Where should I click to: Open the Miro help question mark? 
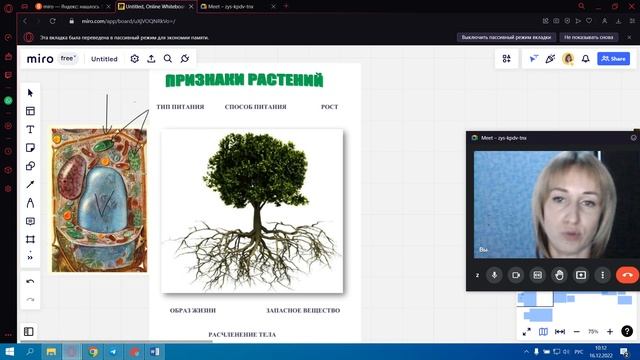627,331
